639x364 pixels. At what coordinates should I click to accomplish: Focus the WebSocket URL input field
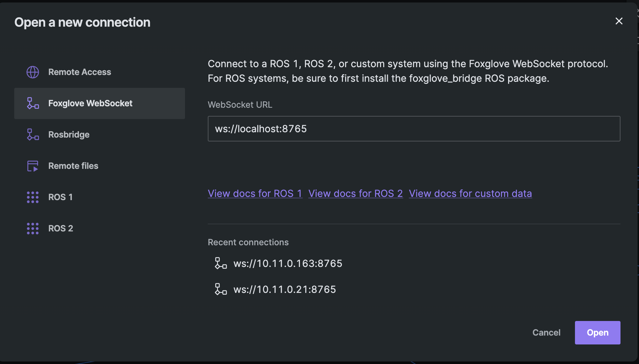click(x=414, y=129)
